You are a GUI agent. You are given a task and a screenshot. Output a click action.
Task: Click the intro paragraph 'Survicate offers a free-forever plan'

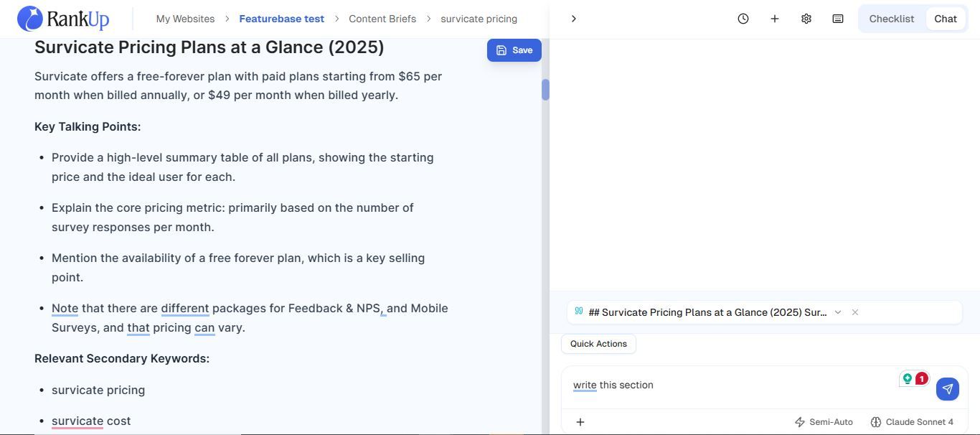(238, 85)
